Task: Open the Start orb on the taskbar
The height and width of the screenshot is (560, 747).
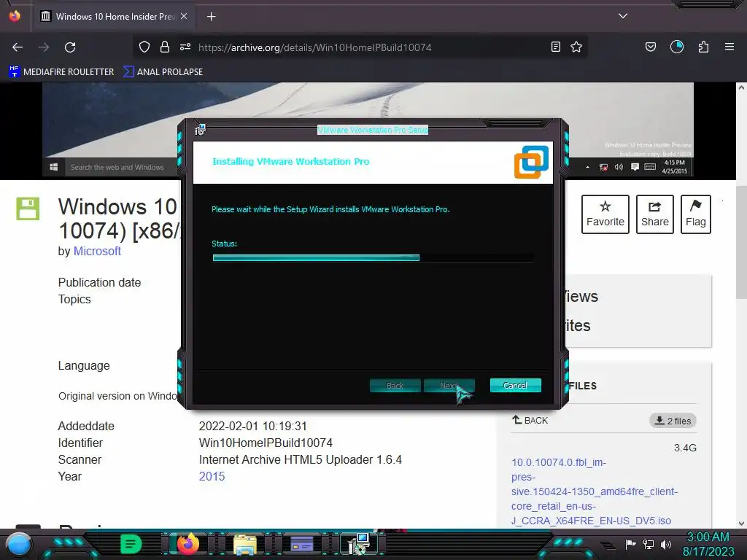Action: 19,545
